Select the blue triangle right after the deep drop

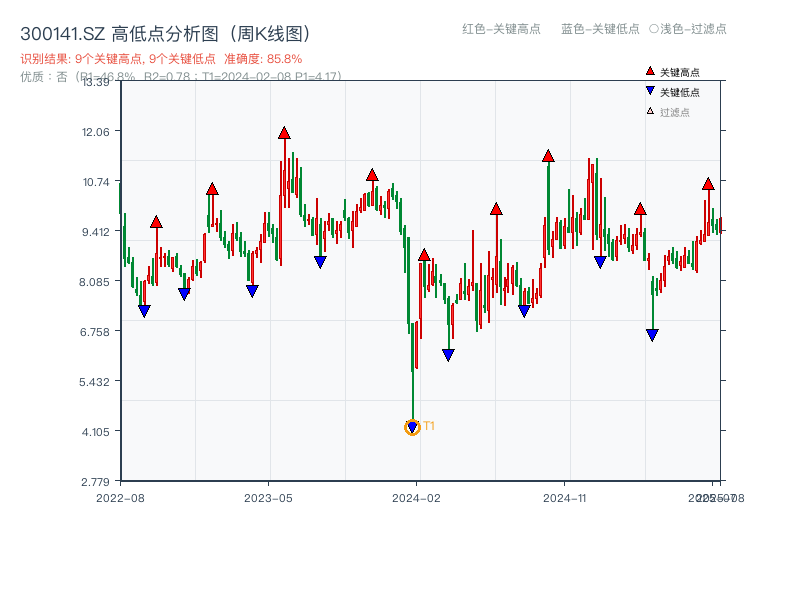(x=448, y=353)
